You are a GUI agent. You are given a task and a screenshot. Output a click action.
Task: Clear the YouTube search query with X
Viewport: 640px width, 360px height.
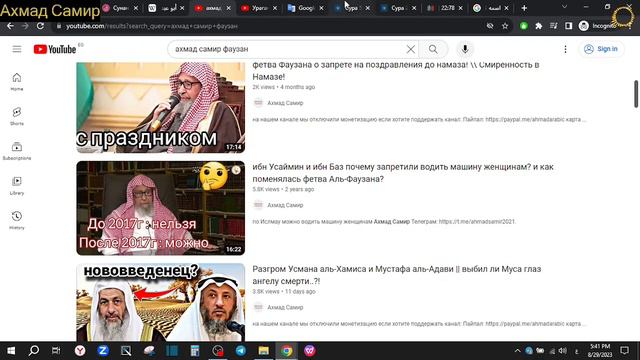point(411,49)
